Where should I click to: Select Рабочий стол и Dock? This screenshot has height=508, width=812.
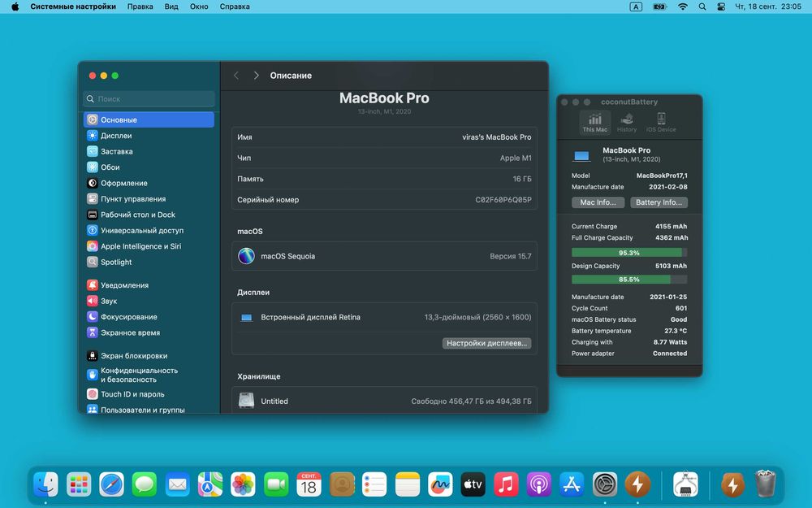point(149,215)
